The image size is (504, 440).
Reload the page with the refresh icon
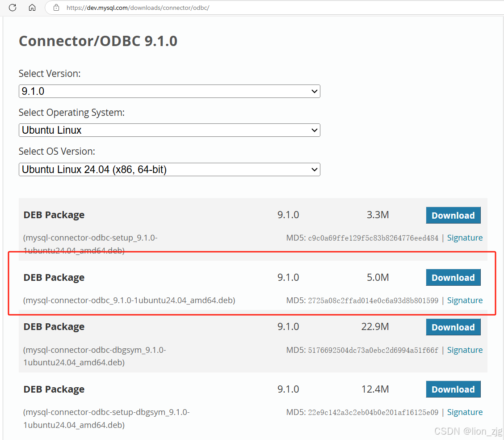tap(13, 8)
